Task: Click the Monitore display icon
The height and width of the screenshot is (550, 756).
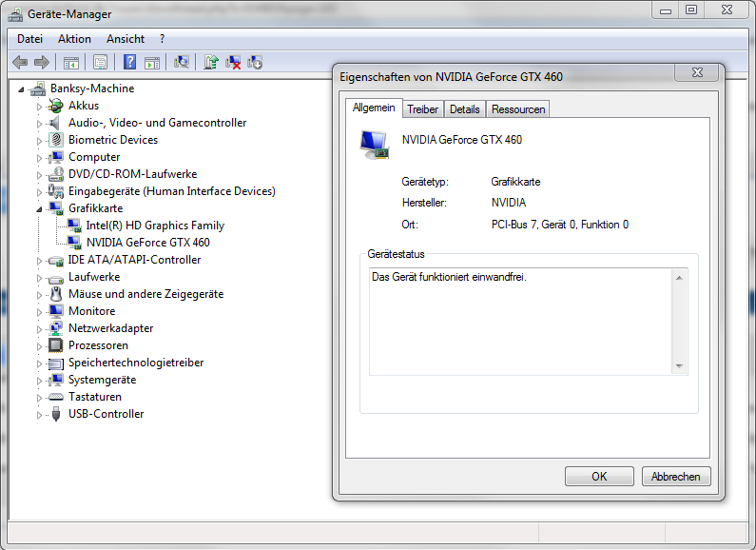Action: click(x=56, y=311)
